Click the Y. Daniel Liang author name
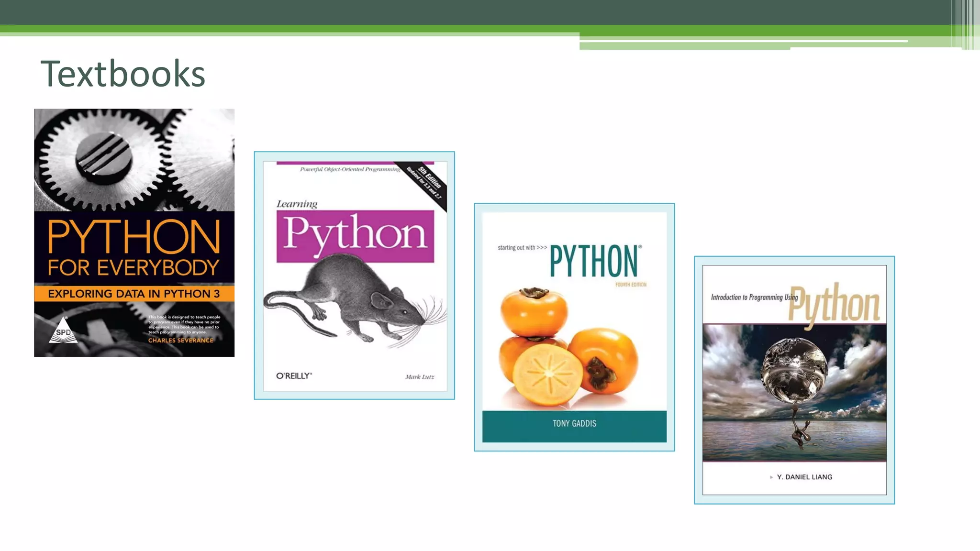Viewport: 980px width, 551px height. coord(804,477)
